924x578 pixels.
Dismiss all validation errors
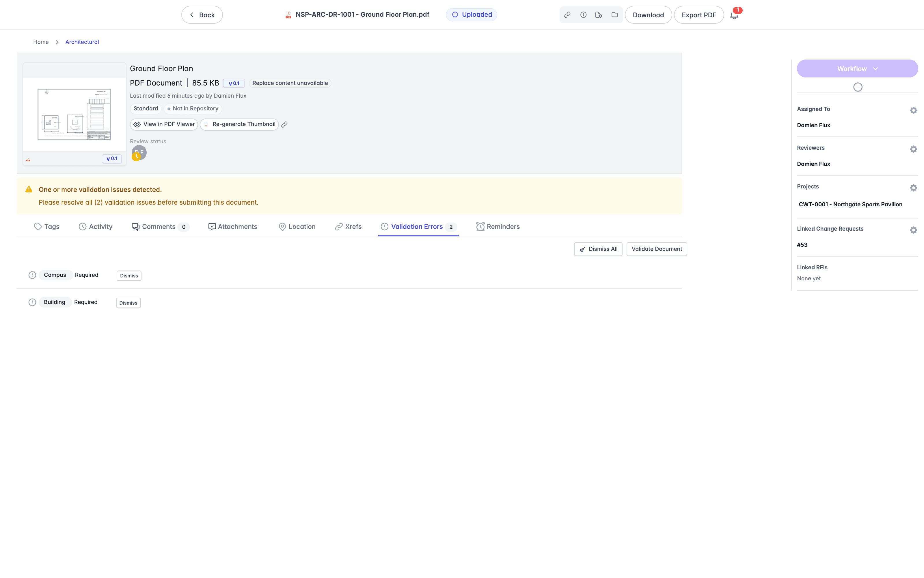coord(598,249)
